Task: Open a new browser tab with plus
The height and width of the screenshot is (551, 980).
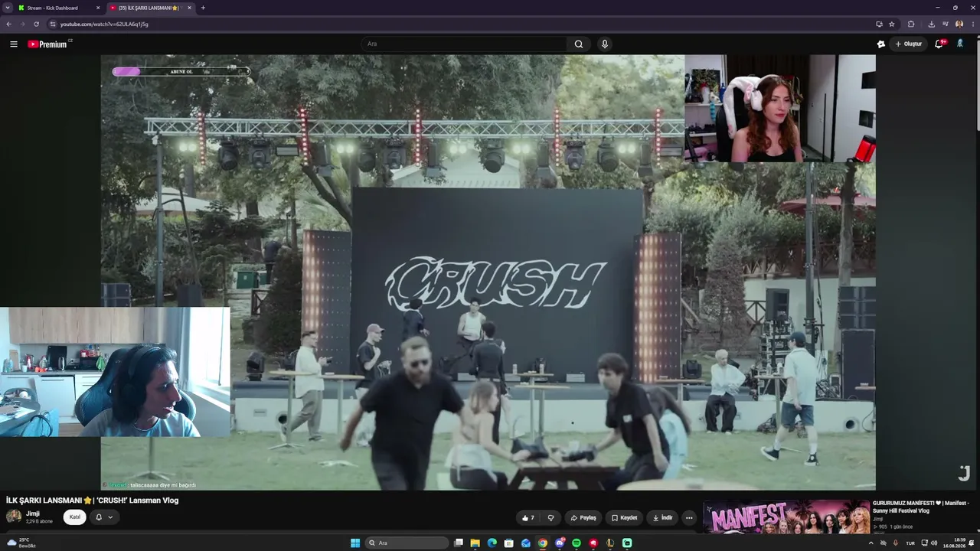Action: [x=203, y=8]
